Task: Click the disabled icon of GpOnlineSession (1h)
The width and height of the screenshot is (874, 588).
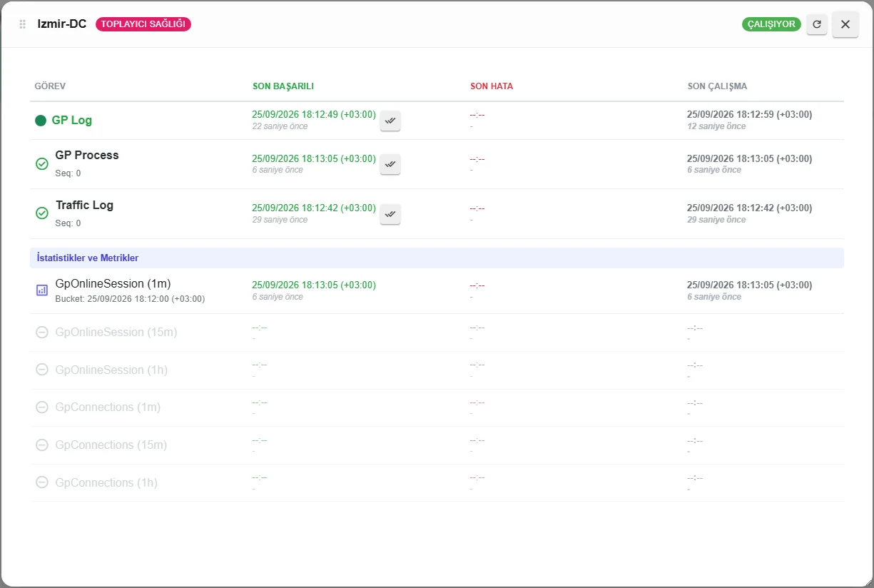Action: point(42,370)
